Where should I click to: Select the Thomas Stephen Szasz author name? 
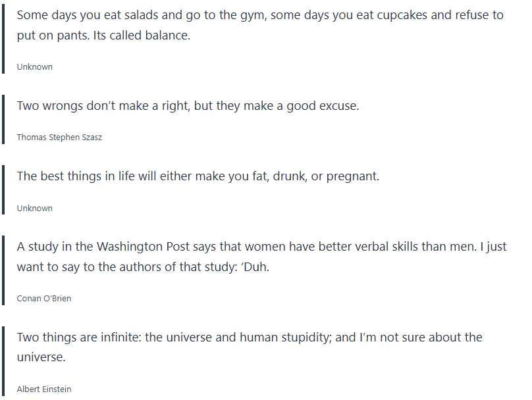pos(59,137)
